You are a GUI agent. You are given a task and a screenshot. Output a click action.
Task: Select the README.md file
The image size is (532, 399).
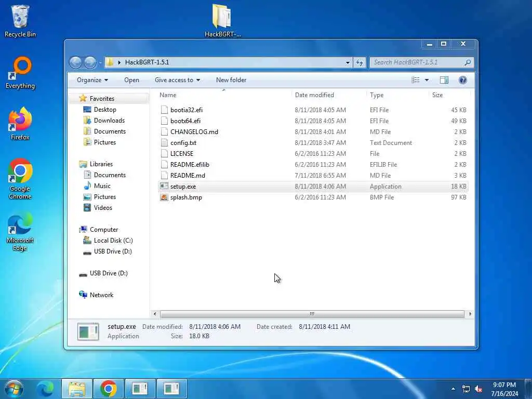313,176
